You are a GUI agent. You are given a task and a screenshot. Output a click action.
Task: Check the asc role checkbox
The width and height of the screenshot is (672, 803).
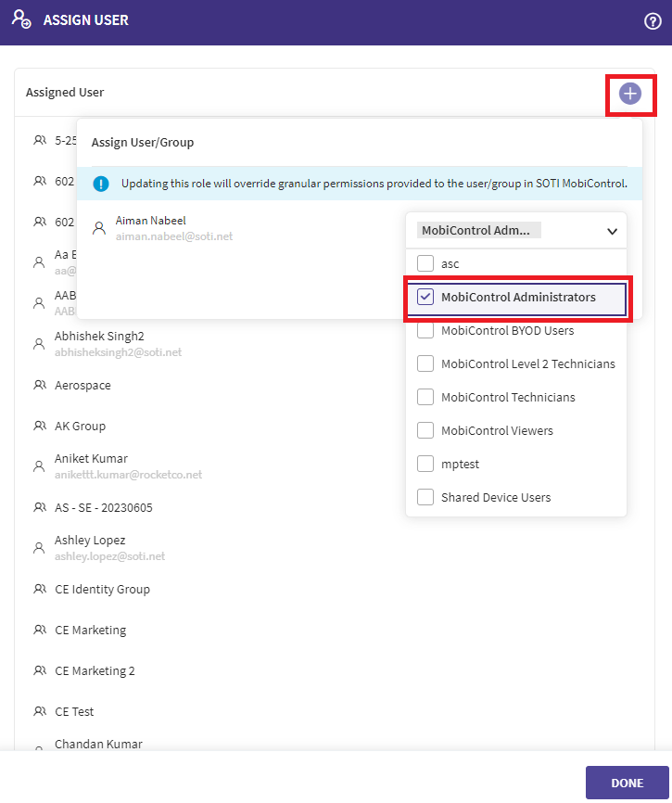click(425, 263)
